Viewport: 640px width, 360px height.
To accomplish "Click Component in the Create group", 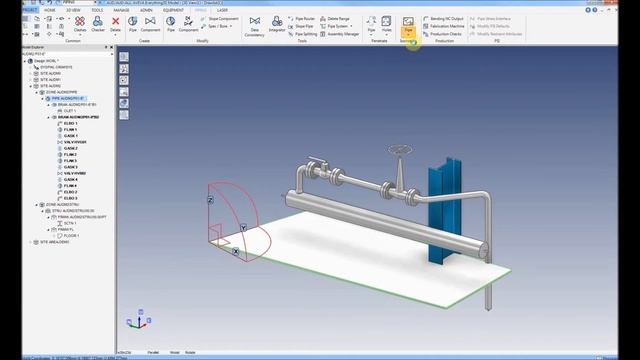I will pos(150,24).
